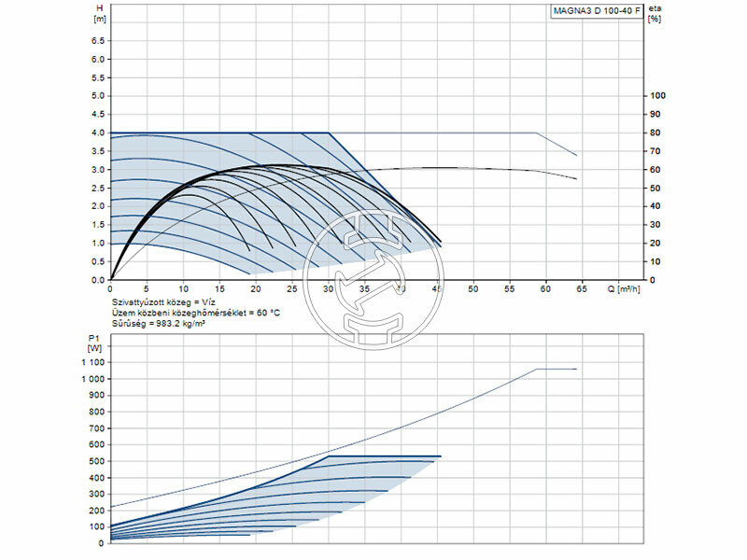Click the 0.0 tick on H axis

coord(99,280)
